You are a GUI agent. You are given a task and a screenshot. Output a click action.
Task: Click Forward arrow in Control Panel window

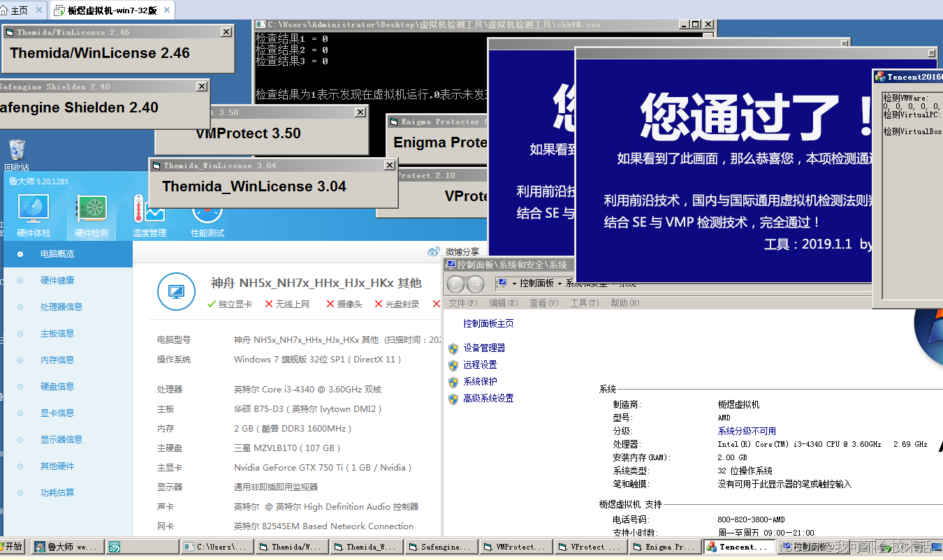pyautogui.click(x=475, y=284)
